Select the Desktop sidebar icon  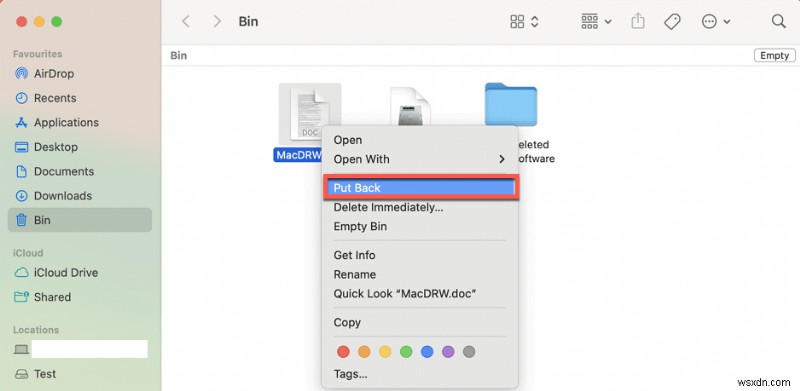pyautogui.click(x=21, y=147)
